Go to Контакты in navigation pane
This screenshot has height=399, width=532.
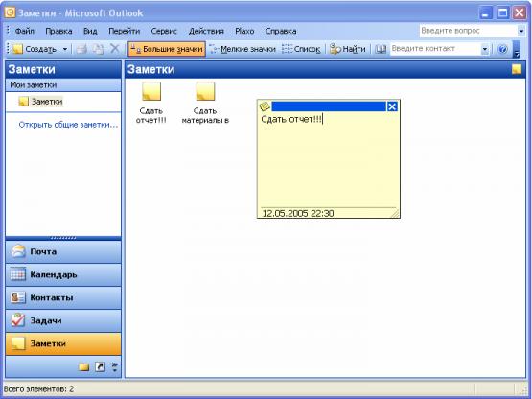tap(63, 297)
